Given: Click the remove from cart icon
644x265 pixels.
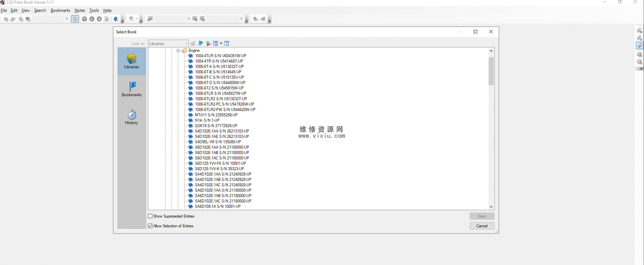Looking at the screenshot, I should pyautogui.click(x=639, y=38).
